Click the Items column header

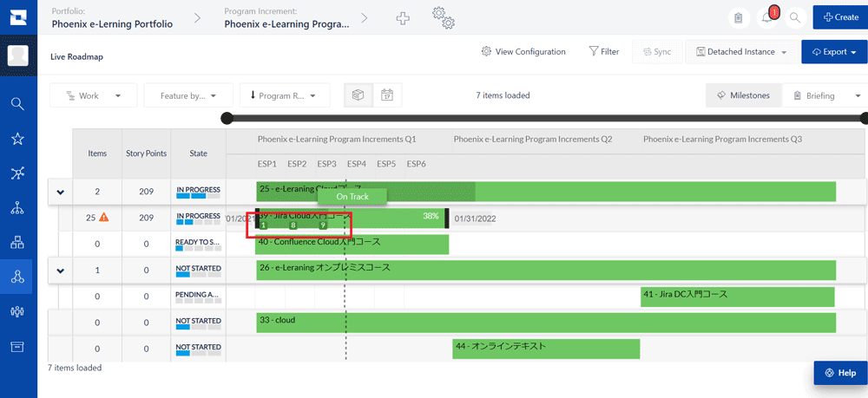pos(97,153)
